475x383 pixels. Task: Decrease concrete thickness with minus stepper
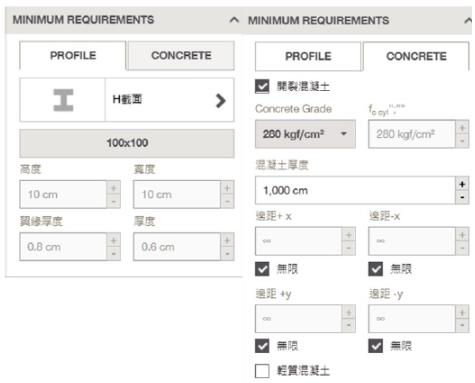point(462,197)
